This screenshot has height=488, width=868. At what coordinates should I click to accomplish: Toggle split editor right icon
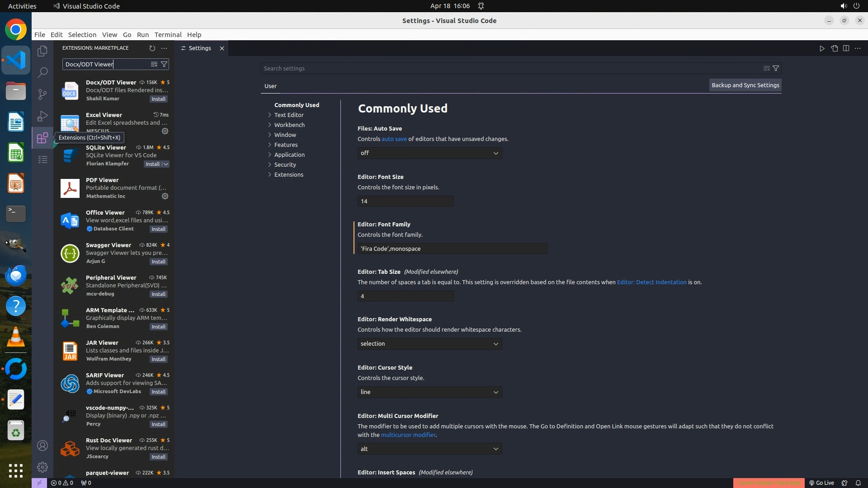846,48
